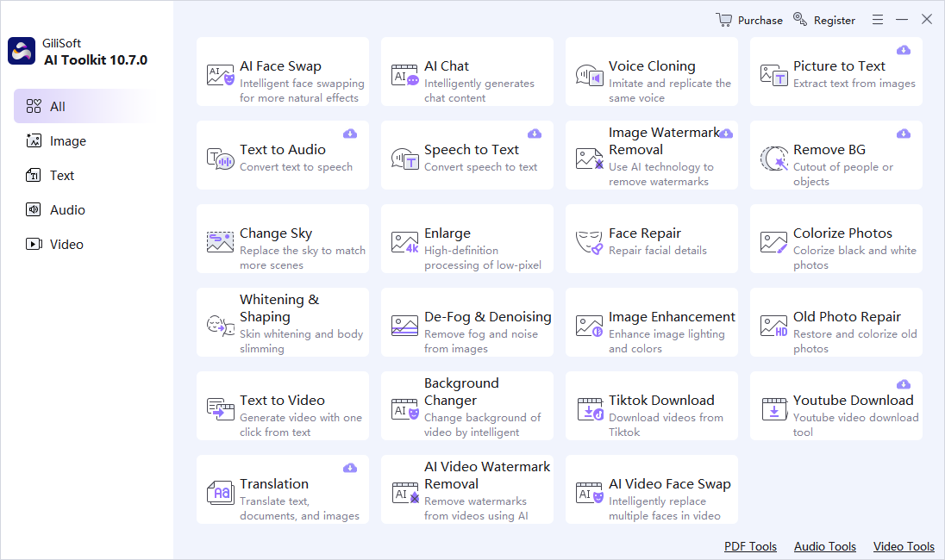
Task: Click the Old Photo Repair HD icon
Action: [x=773, y=325]
